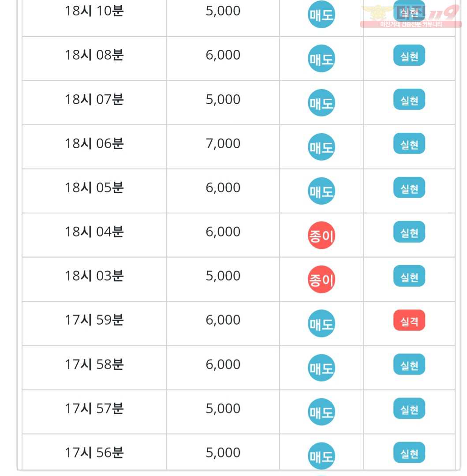Image resolution: width=467 pixels, height=476 pixels.
Task: Click the red 종이 badge at 18시 03분
Action: 321,279
